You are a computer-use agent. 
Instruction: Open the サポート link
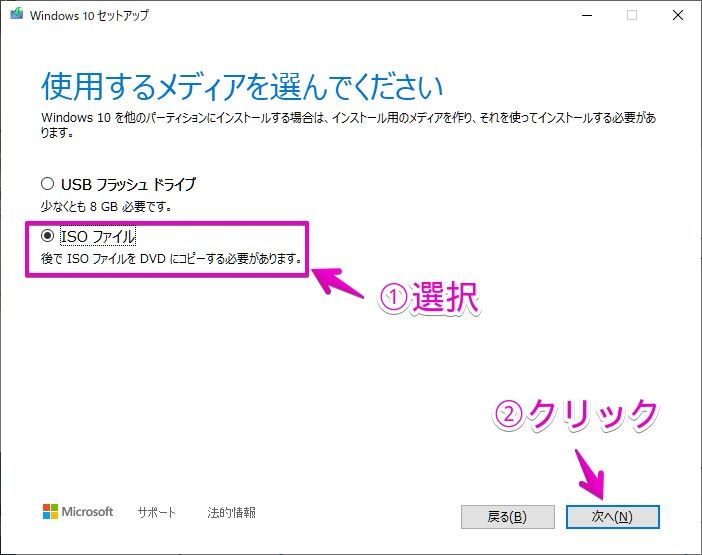pyautogui.click(x=157, y=512)
